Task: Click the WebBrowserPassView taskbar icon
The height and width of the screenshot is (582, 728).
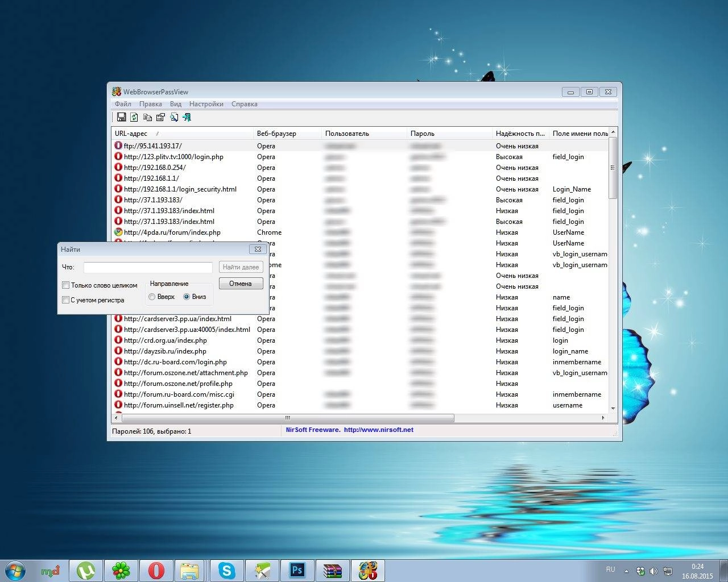Action: tap(367, 571)
